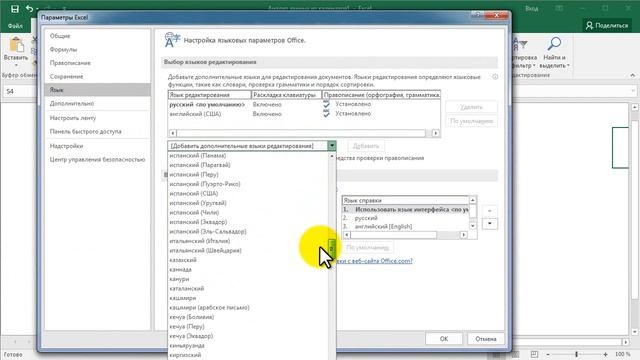The height and width of the screenshot is (360, 640).
Task: Choose итальянский (Швейцария) from list
Action: 248,250
